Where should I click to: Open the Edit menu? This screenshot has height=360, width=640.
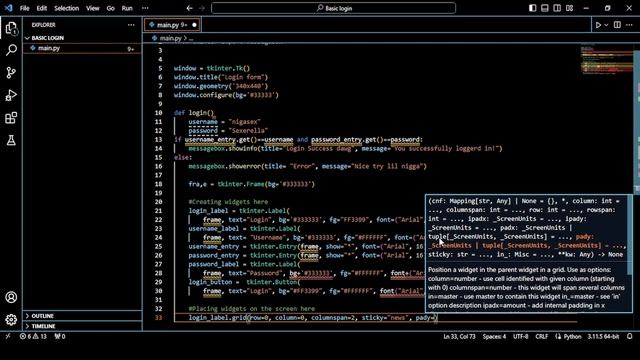[42, 8]
